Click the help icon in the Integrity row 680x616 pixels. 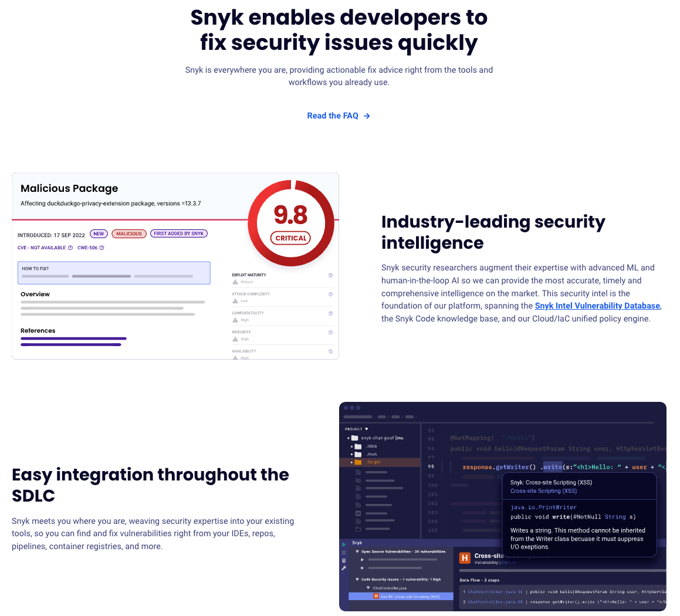coord(330,333)
